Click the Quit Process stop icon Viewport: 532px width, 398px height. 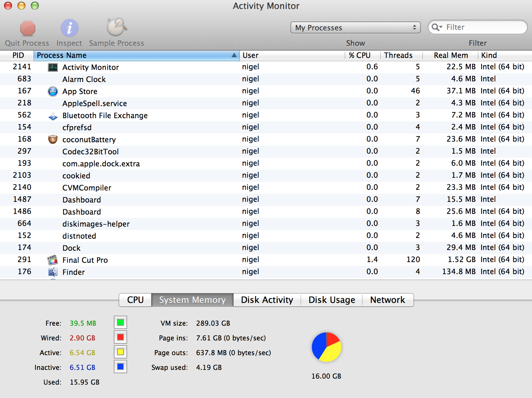(27, 28)
